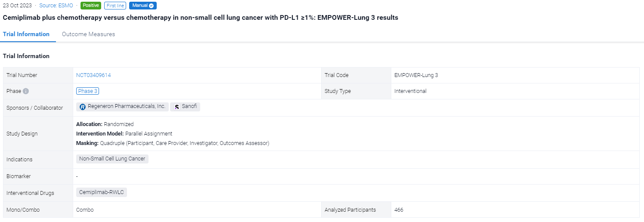
Task: Open trial number NCT03409614 link
Action: 93,75
